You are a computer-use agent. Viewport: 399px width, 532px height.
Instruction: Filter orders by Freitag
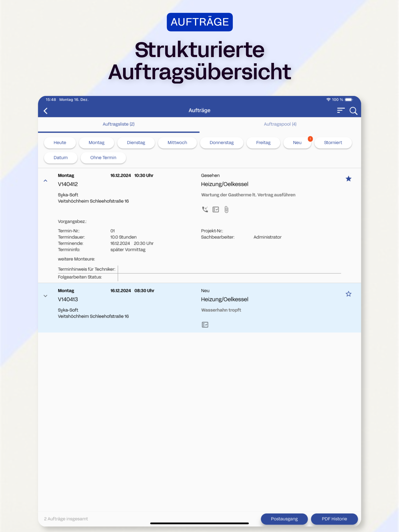[263, 143]
